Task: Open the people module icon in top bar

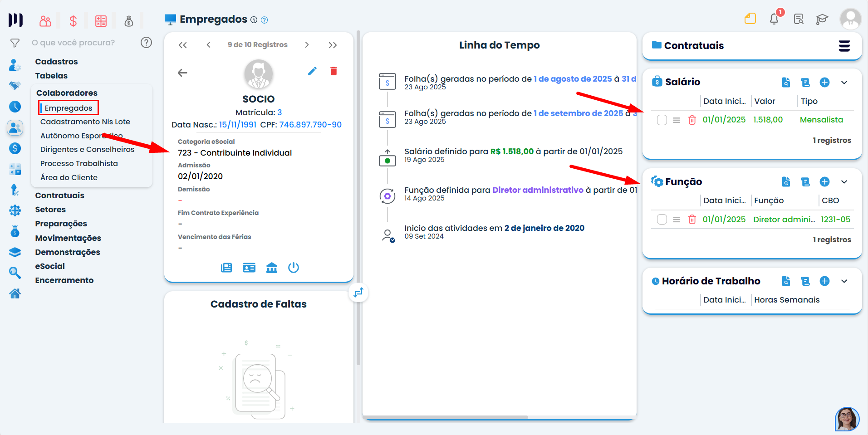Action: (x=45, y=21)
